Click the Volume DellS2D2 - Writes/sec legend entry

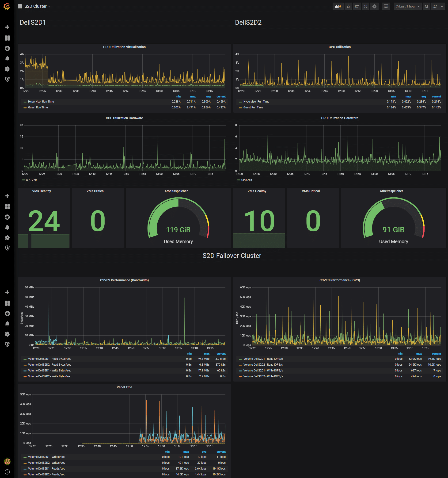47,463
